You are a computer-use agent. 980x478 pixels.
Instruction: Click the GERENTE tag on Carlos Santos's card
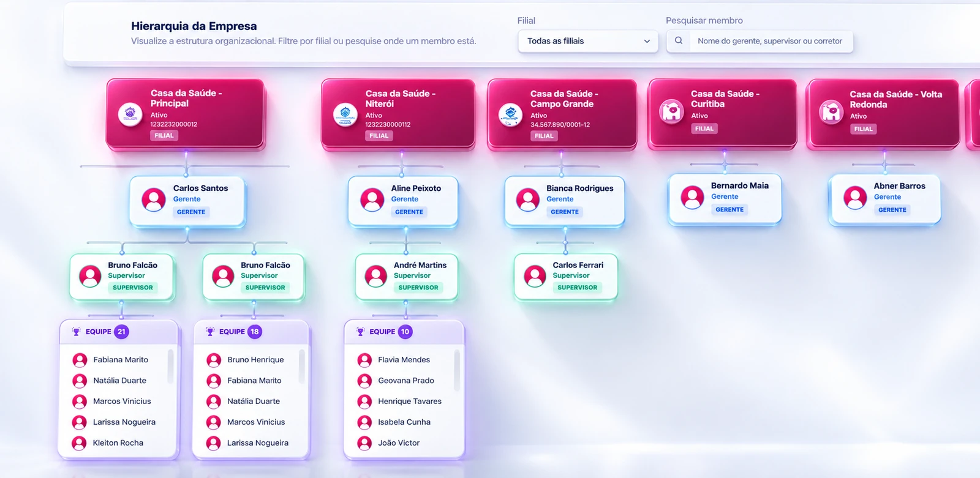click(x=191, y=212)
